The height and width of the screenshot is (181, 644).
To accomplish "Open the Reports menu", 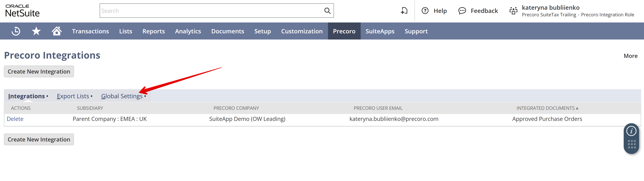I will coord(154,31).
